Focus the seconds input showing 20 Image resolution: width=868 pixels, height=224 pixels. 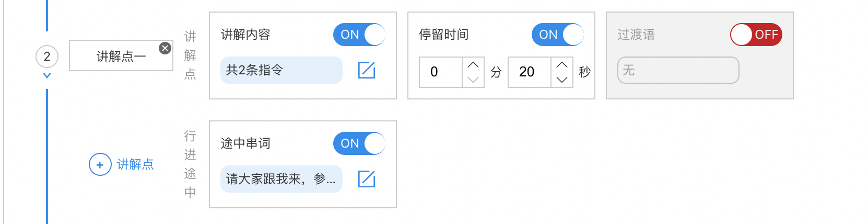530,72
